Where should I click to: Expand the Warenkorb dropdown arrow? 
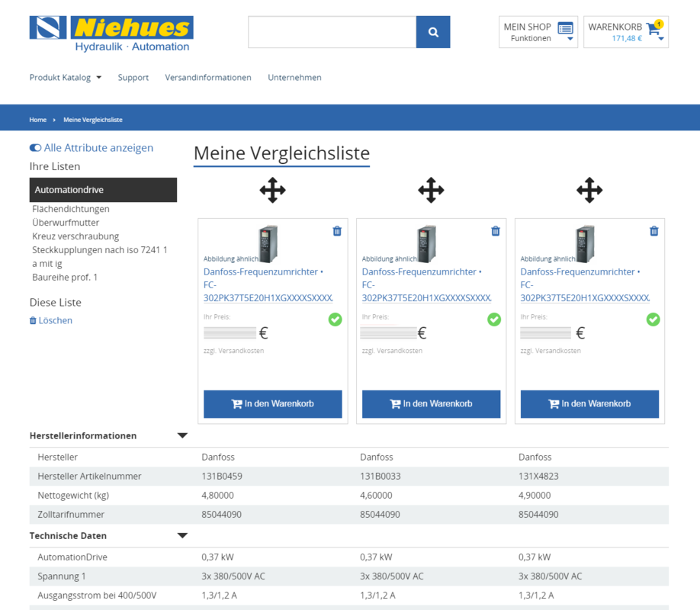tap(661, 39)
